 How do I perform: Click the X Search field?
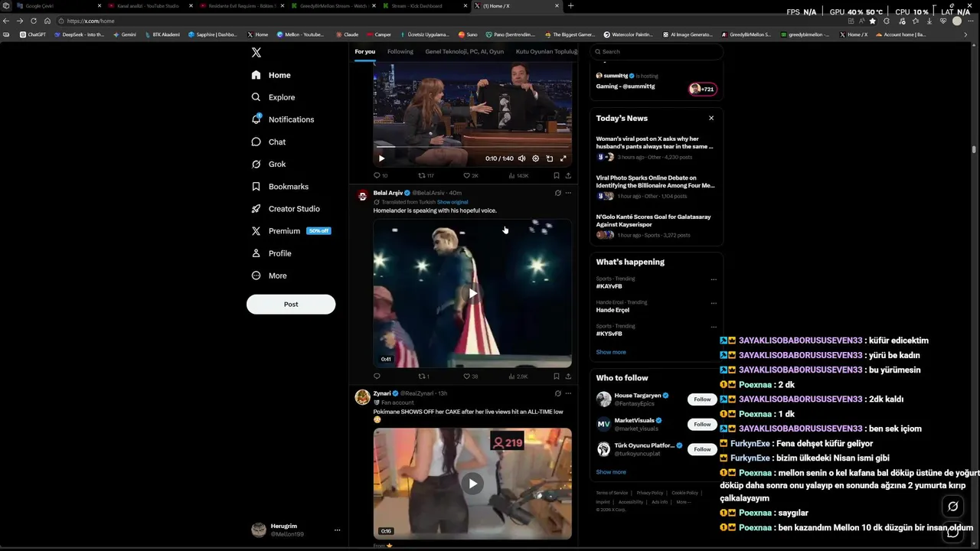click(x=656, y=51)
